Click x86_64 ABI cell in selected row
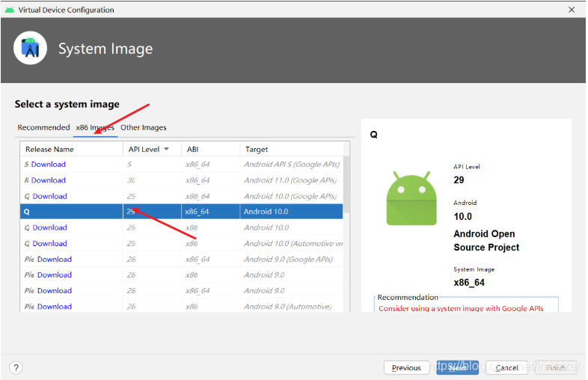 210,212
